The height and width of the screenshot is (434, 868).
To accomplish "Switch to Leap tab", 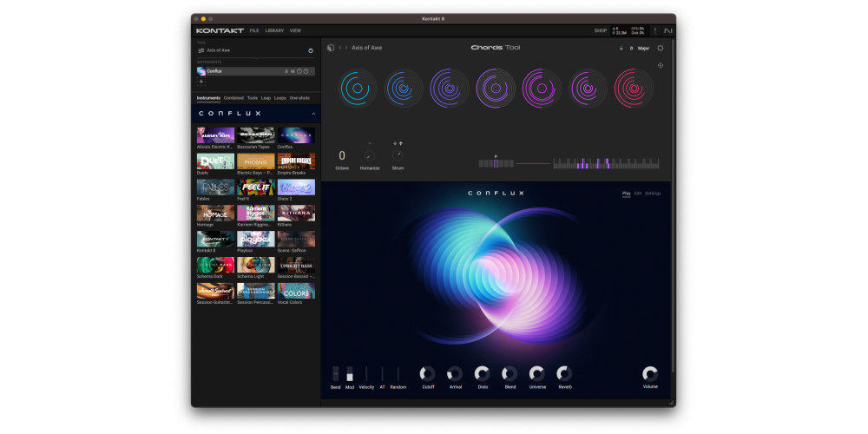I will (266, 98).
